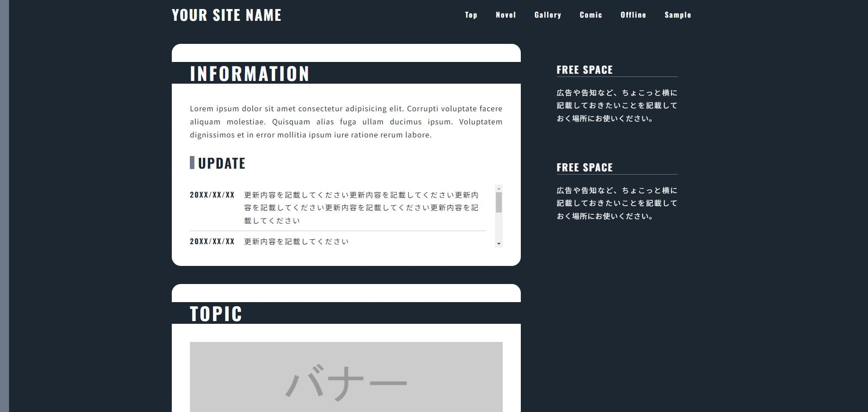Click the TOPIC section heading
868x412 pixels.
click(216, 314)
